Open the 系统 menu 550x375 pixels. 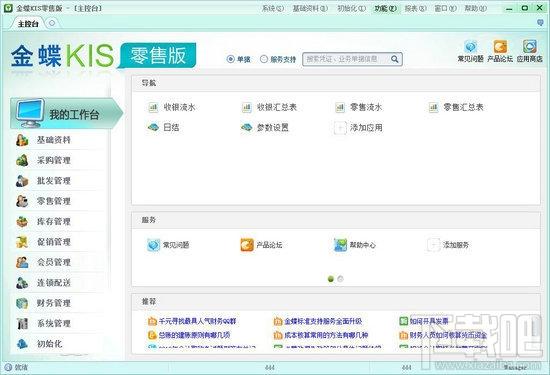[273, 8]
